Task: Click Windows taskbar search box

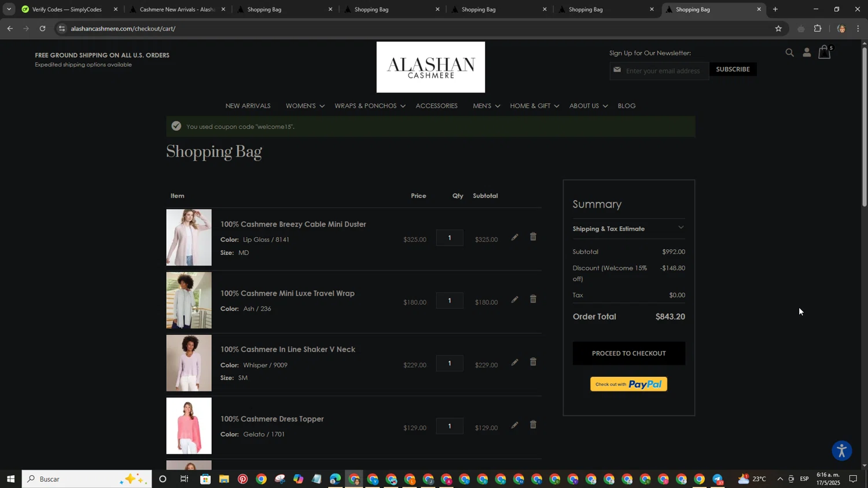Action: coord(87,479)
